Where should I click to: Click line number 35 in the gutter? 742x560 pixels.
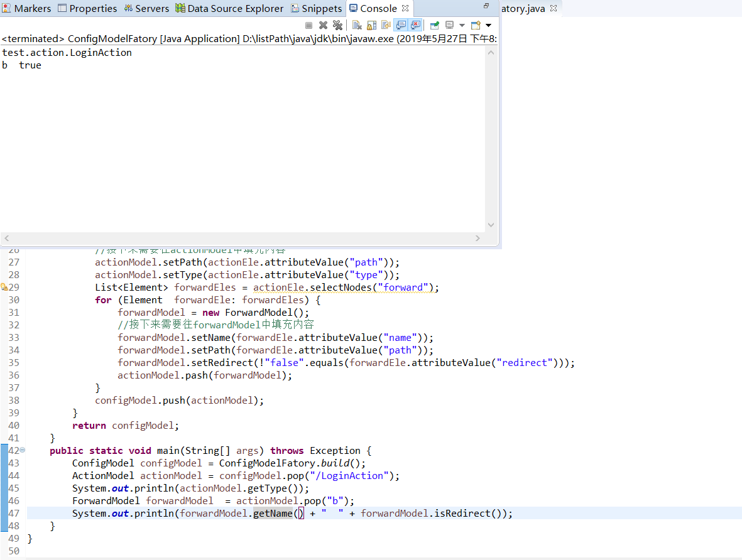(14, 363)
